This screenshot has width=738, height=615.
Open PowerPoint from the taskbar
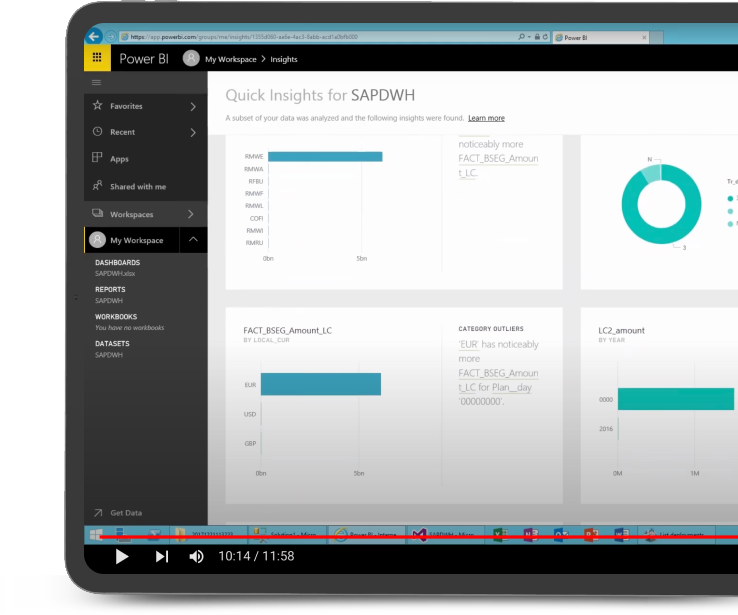coord(591,535)
